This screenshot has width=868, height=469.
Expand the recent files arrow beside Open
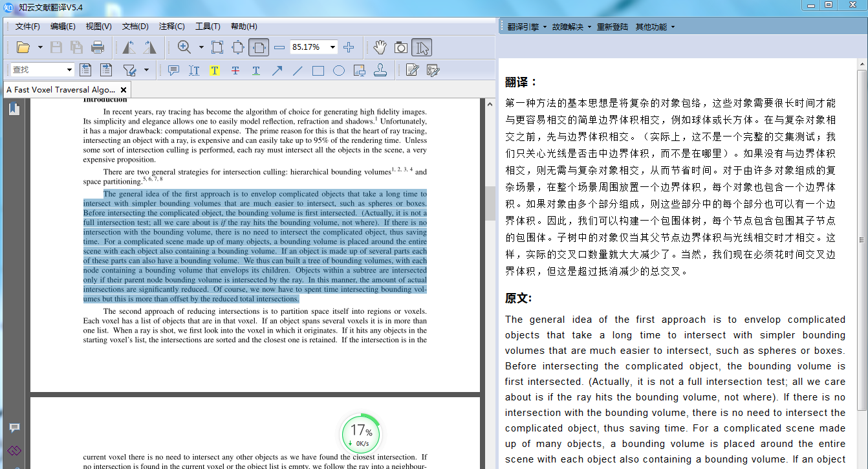tap(40, 47)
